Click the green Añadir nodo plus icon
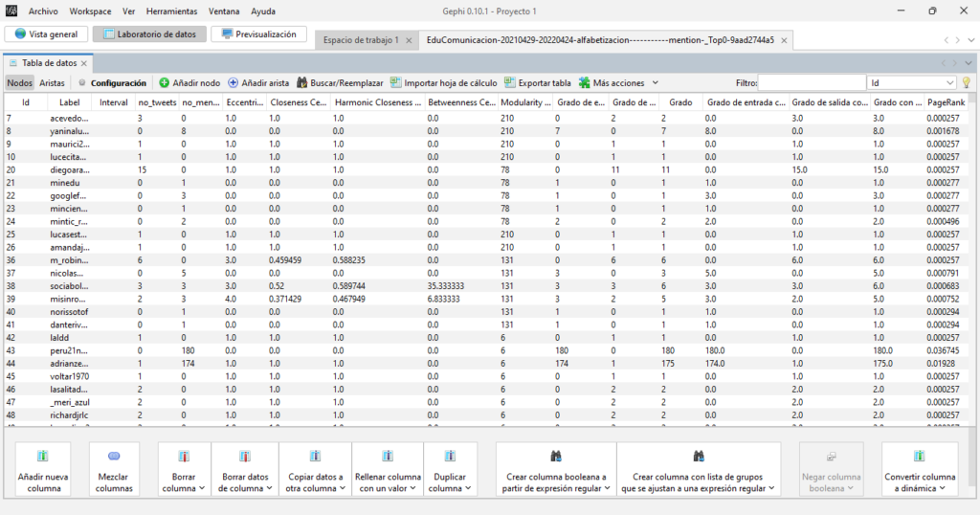Viewport: 980px width, 515px height. [165, 82]
